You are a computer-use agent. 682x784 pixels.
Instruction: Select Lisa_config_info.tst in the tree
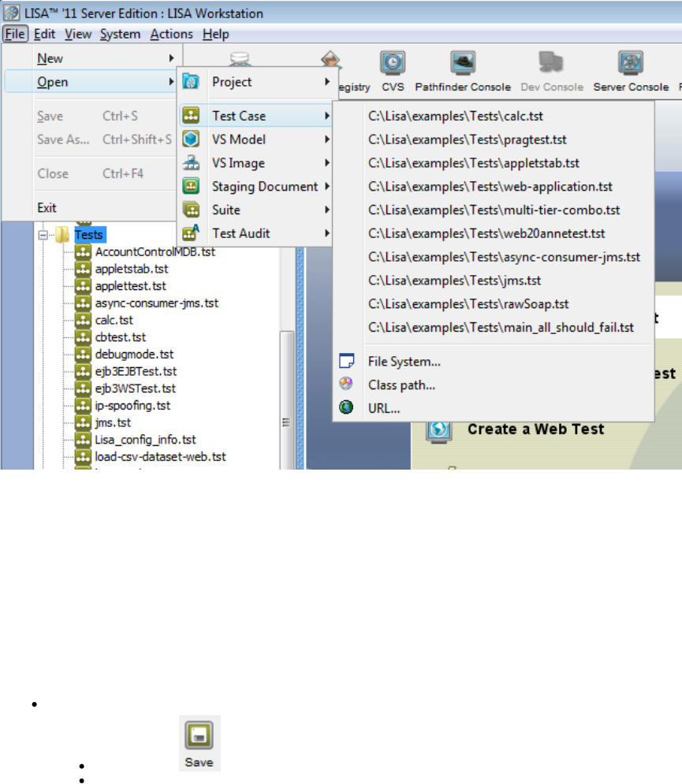point(145,440)
